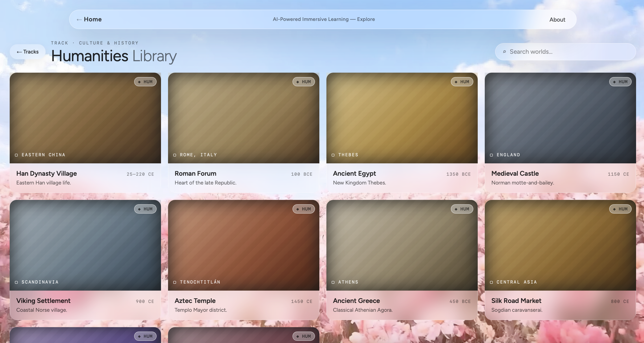
Task: Click the Silk Road Market title
Action: point(516,301)
